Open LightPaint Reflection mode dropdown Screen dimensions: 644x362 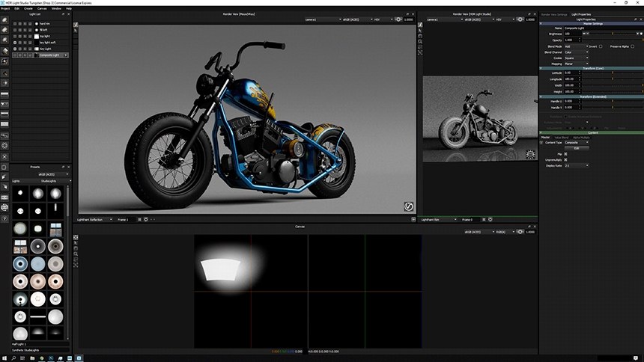(x=94, y=220)
